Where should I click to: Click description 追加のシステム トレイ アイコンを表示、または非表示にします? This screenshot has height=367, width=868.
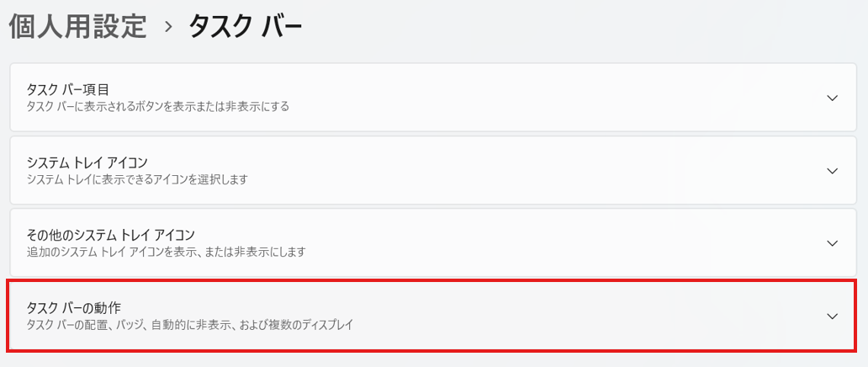[x=166, y=252]
